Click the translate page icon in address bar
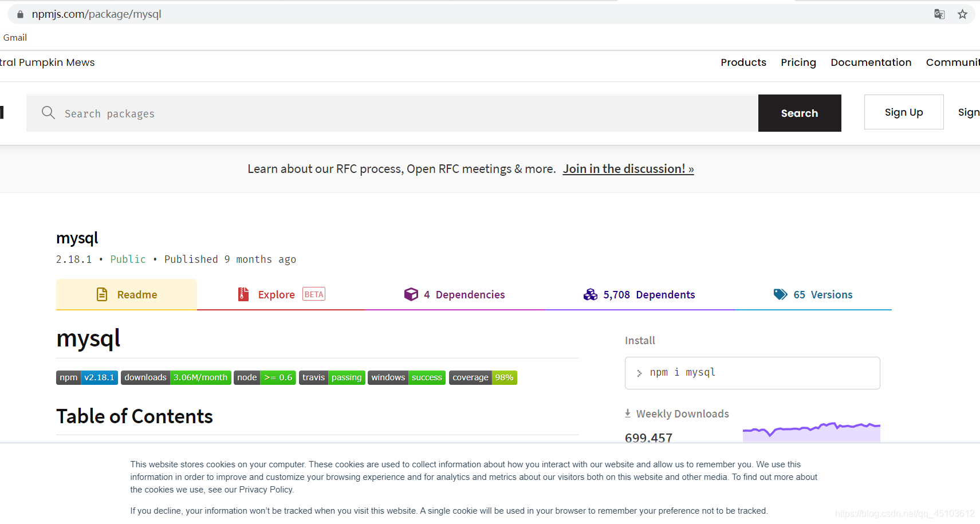The image size is (980, 524). 939,14
